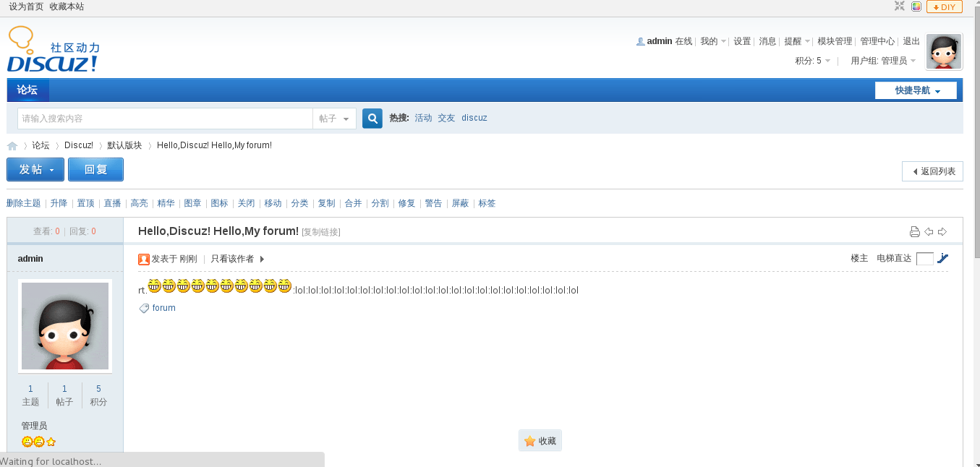The height and width of the screenshot is (467, 980).
Task: Click the print thread icon
Action: point(914,232)
